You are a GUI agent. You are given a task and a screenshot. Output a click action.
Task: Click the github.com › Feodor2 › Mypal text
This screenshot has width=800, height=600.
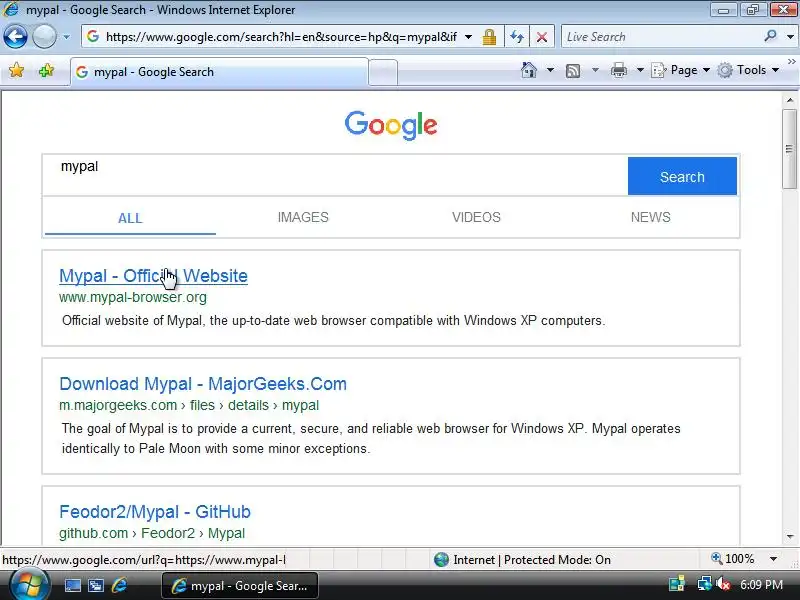[152, 533]
